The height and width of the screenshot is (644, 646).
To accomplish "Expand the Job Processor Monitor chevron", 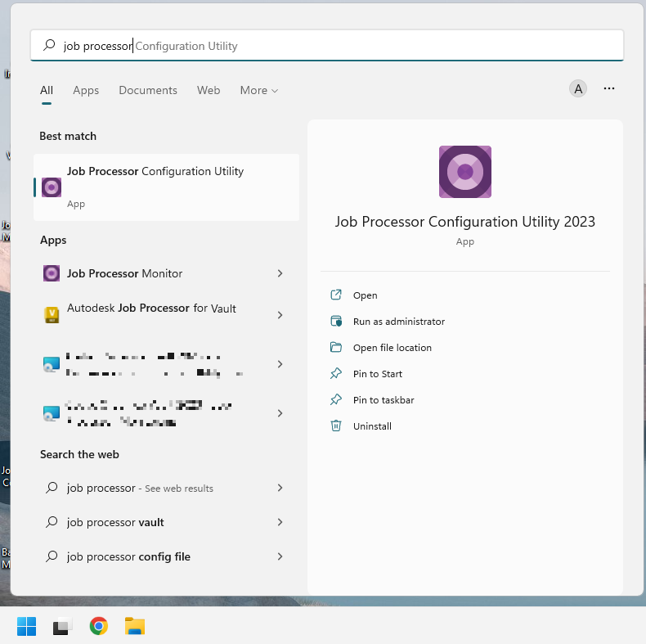I will (x=280, y=273).
